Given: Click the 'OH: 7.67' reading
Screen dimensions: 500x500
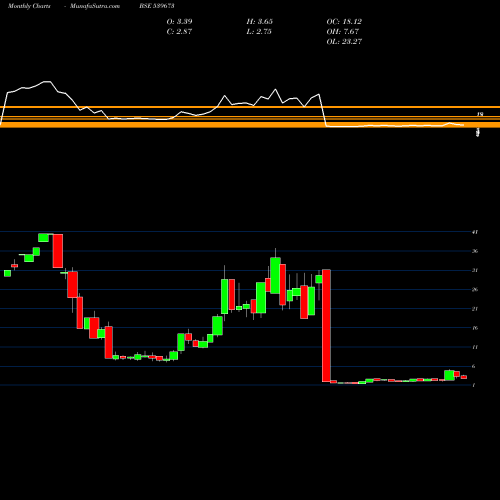Looking at the screenshot, I should (343, 32).
